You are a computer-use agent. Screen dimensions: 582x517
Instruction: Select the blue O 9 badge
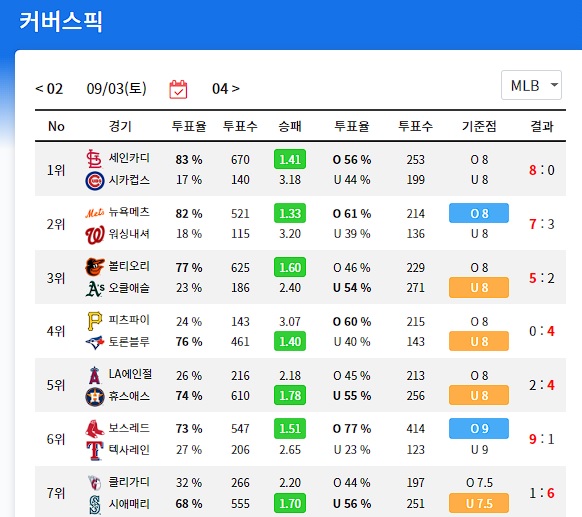tap(479, 428)
